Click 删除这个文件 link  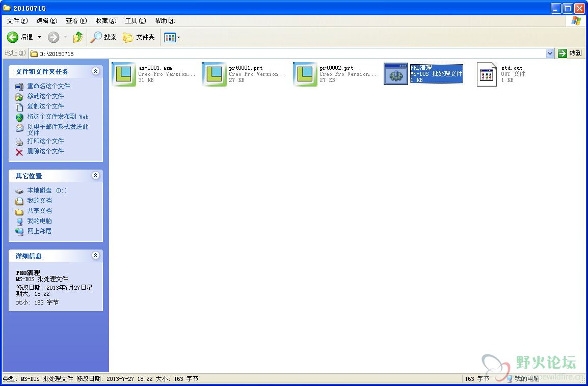pos(45,151)
